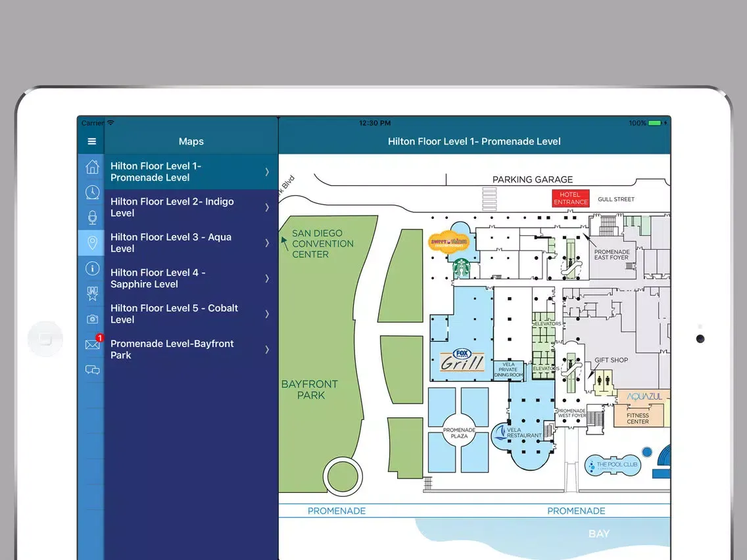Tap VELA PRIVATE DINING ROOM label

[x=508, y=369]
